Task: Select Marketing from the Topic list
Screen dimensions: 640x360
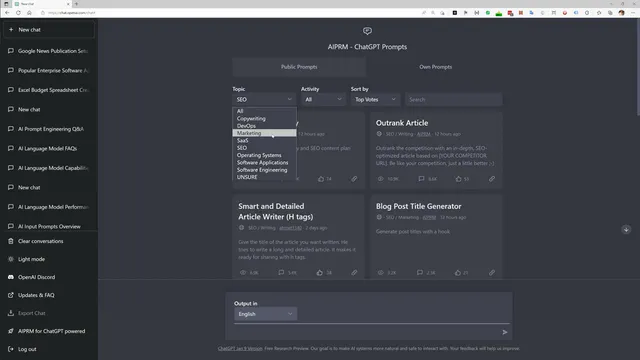Action: (x=264, y=133)
